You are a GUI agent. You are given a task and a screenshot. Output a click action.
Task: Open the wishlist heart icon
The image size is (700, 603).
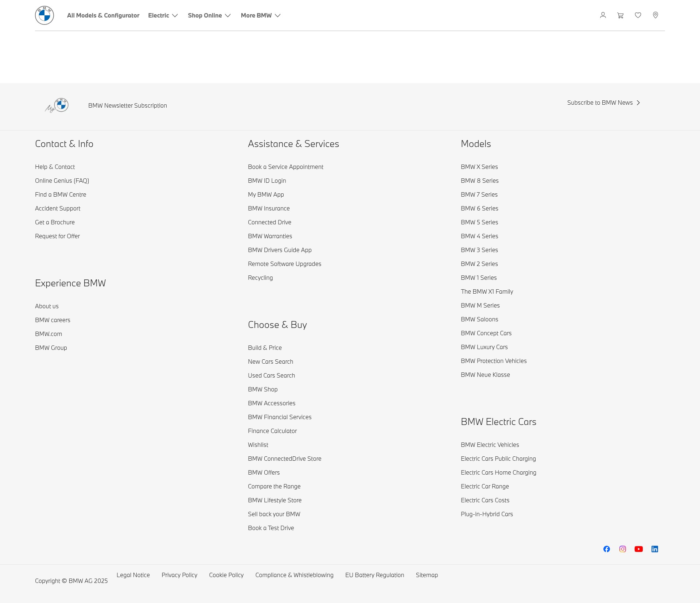click(638, 15)
